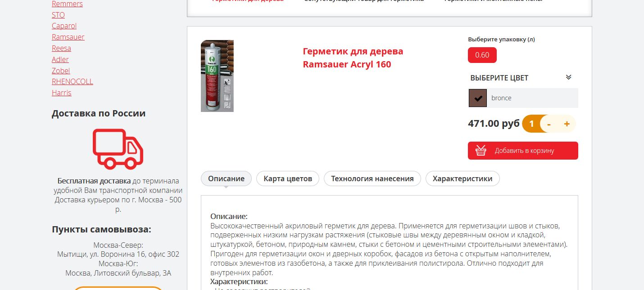The image size is (644, 290).
Task: Click the Мытищи, ул. Воронина 16 address
Action: click(118, 254)
